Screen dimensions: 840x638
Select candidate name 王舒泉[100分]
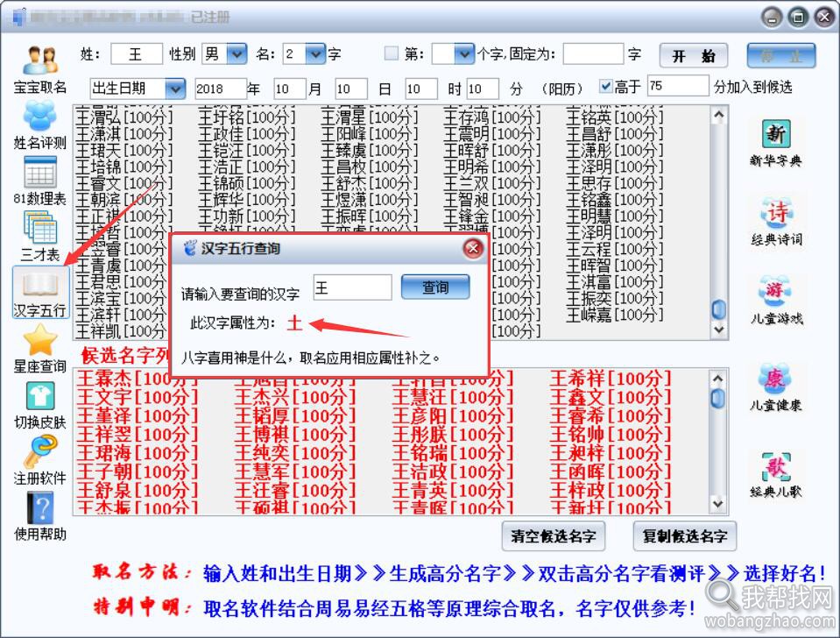(x=138, y=490)
